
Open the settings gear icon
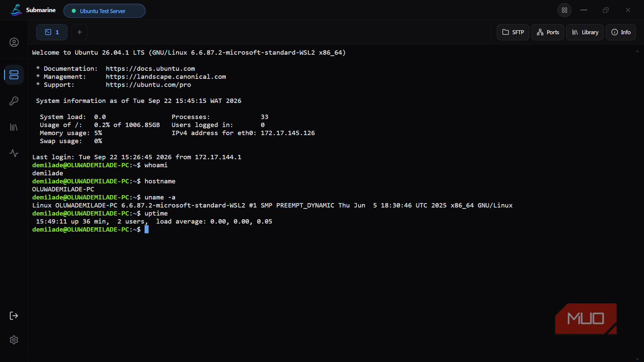(14, 340)
